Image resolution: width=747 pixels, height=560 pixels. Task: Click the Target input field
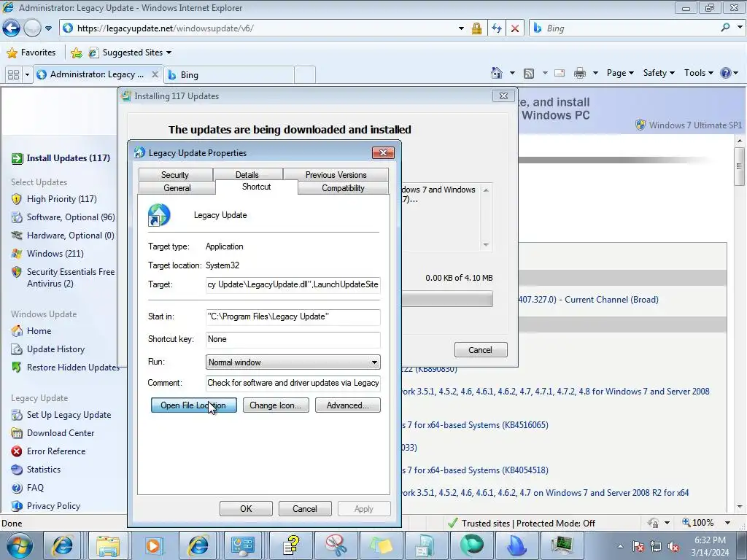point(293,285)
